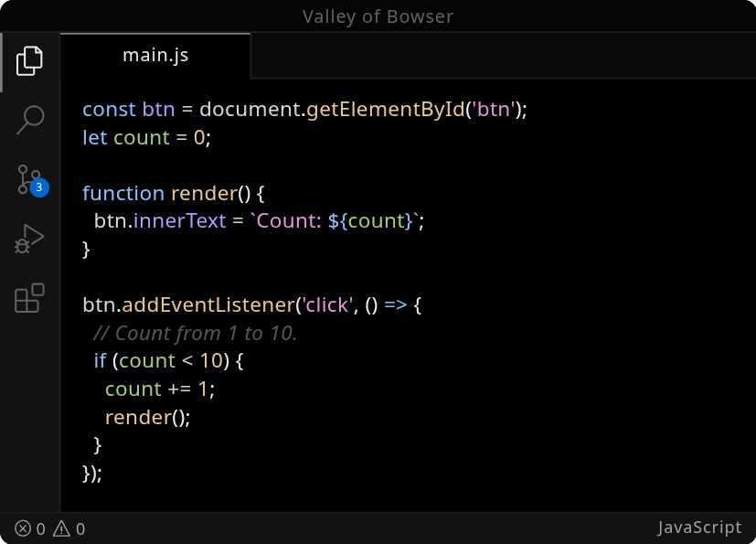
Task: Open the Search panel
Action: tap(29, 120)
